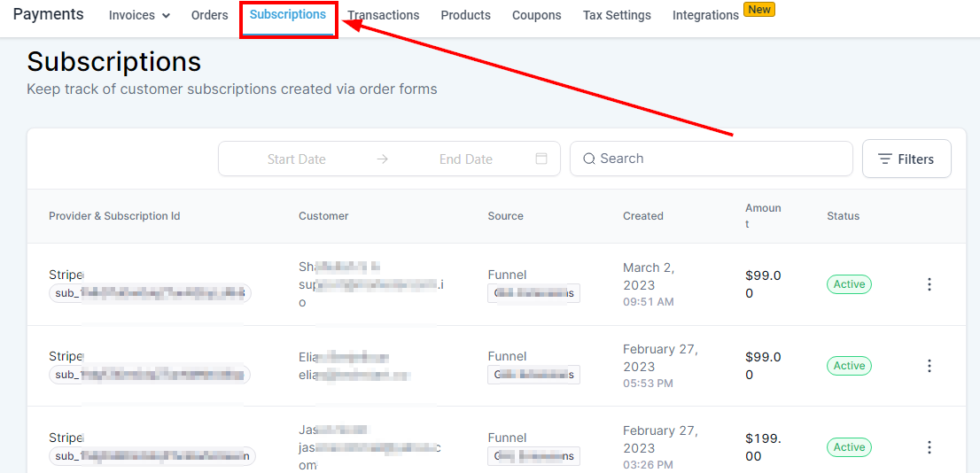
Task: Click the subscription ID chip in March 2 row
Action: (150, 293)
